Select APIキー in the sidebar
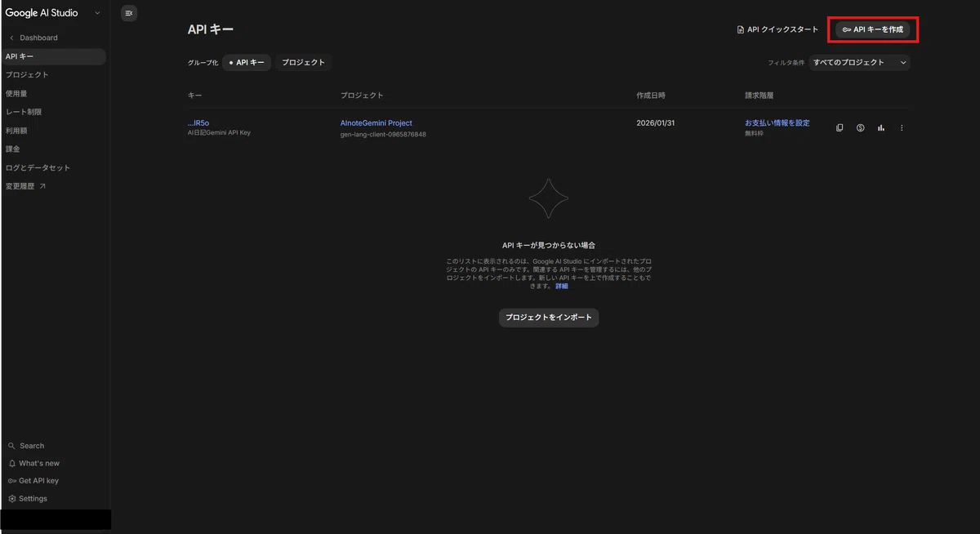This screenshot has height=534, width=980. click(x=55, y=56)
